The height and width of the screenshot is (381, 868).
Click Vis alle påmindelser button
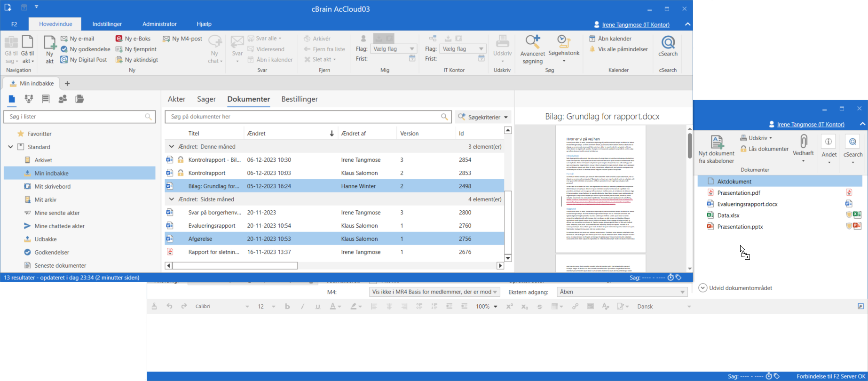[x=618, y=49]
